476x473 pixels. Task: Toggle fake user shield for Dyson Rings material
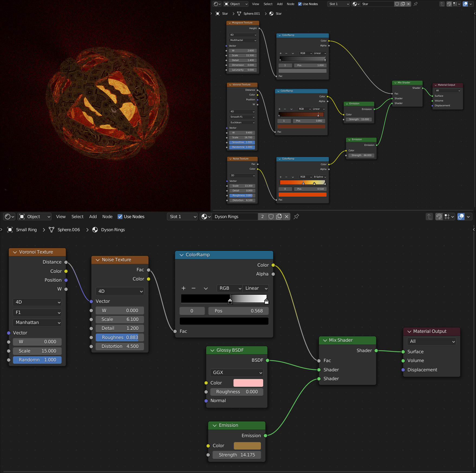[x=271, y=216]
